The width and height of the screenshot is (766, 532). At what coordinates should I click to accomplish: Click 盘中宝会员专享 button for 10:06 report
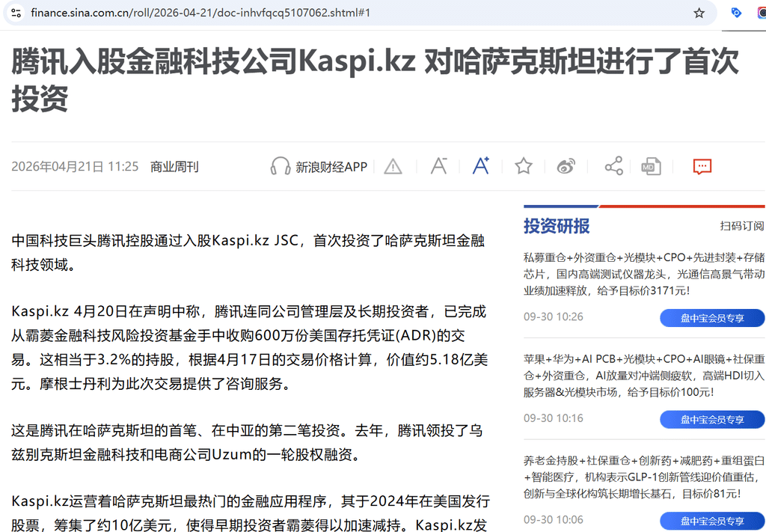(x=712, y=521)
